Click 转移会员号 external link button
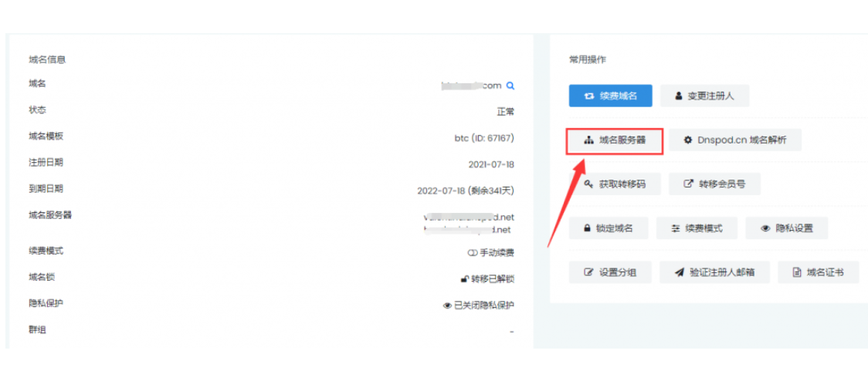This screenshot has width=868, height=381. click(714, 184)
